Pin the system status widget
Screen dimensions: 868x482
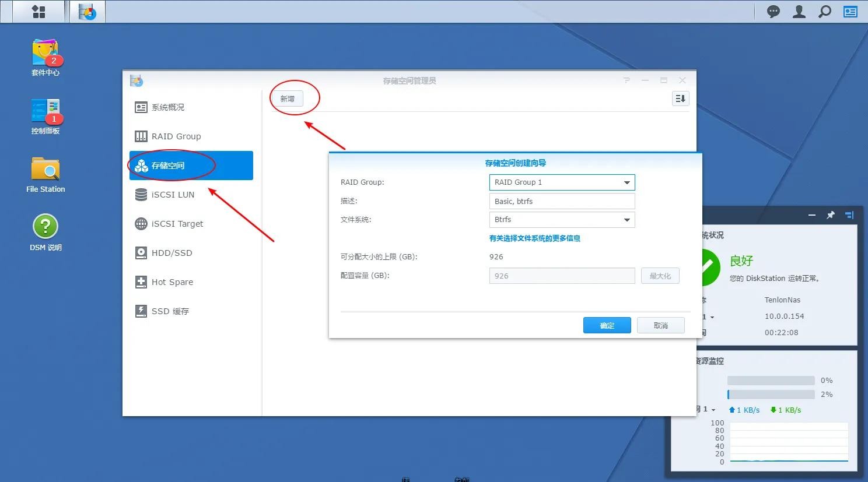pyautogui.click(x=831, y=215)
